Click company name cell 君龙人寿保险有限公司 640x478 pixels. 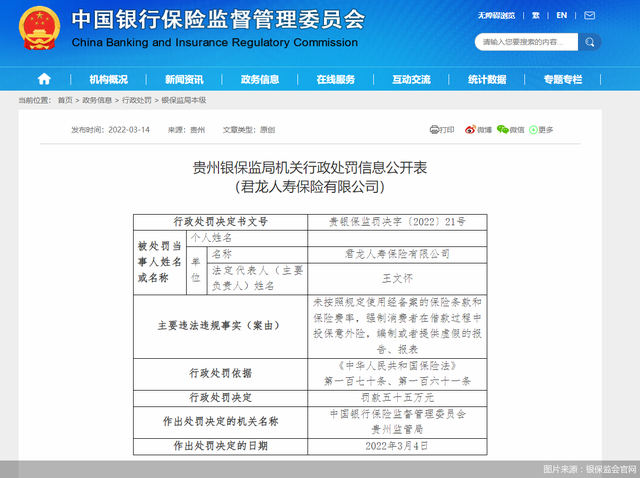click(x=397, y=254)
